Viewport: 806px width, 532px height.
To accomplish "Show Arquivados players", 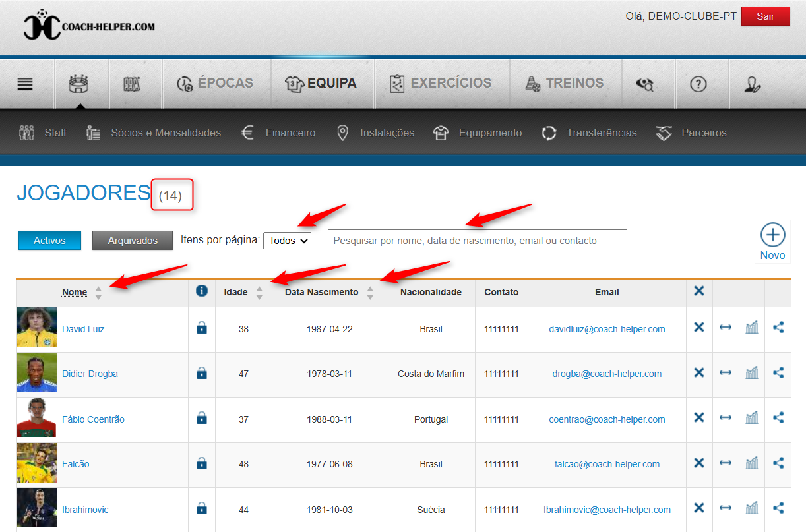I will 133,241.
